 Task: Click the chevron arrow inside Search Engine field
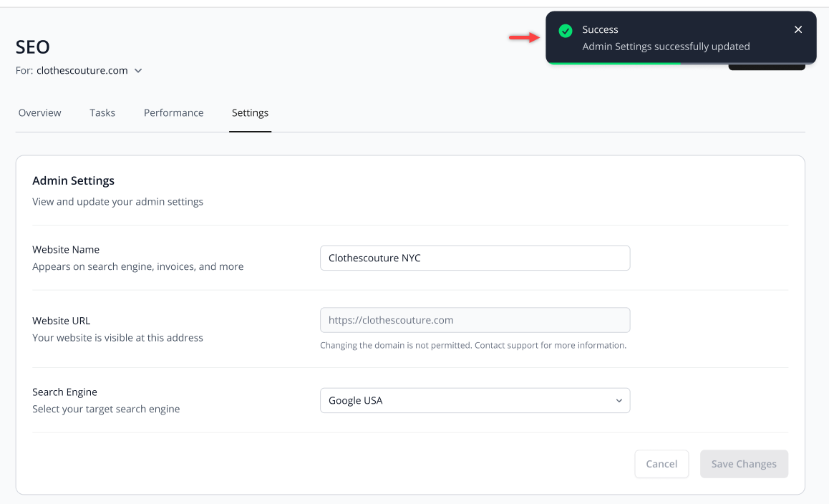click(619, 401)
